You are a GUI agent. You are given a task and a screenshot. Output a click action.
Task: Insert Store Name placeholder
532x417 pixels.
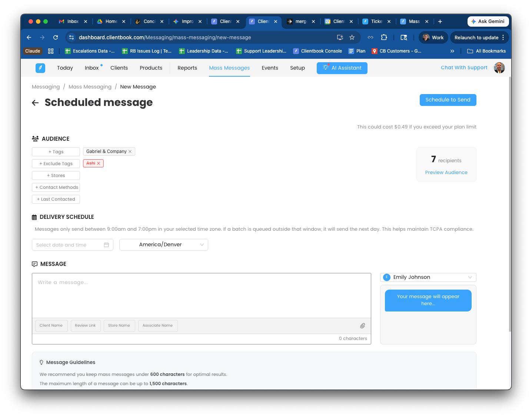119,326
